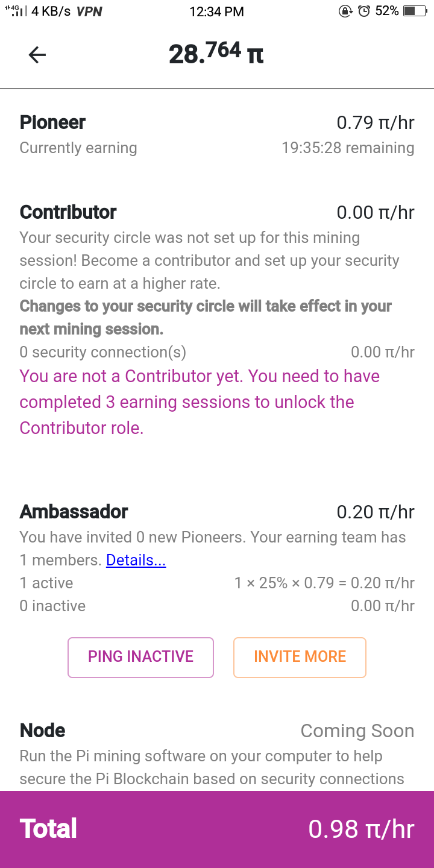Tap the 19:35:28 remaining timer
434x868 pixels.
tap(348, 148)
